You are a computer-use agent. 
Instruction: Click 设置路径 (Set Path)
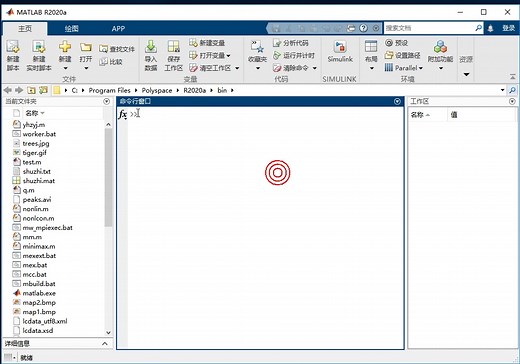402,55
